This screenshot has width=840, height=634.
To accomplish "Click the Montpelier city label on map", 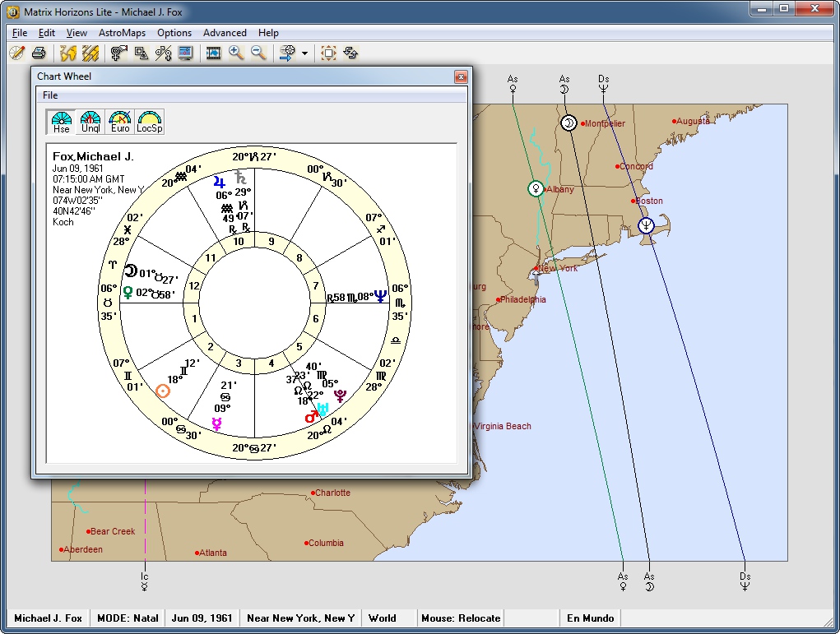I will [x=605, y=123].
